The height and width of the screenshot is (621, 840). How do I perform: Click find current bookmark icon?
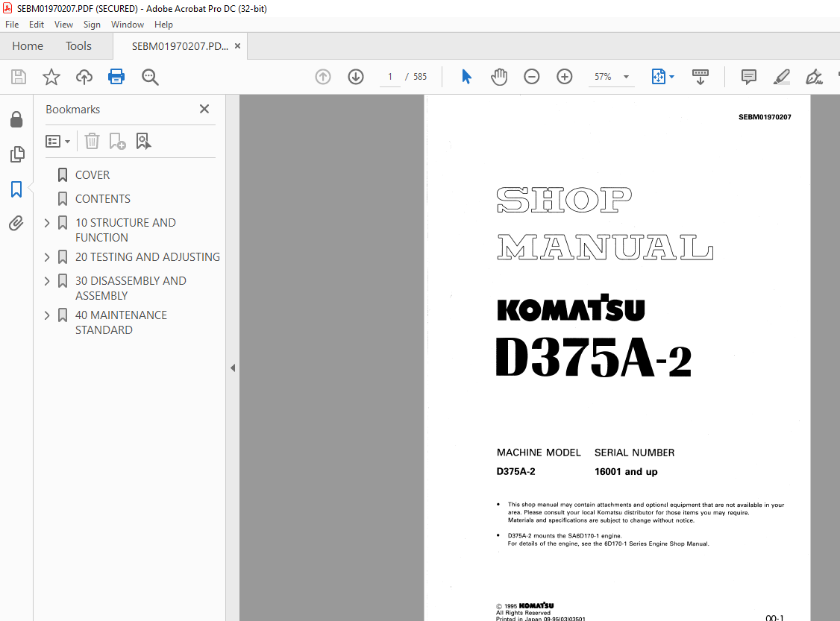(143, 142)
